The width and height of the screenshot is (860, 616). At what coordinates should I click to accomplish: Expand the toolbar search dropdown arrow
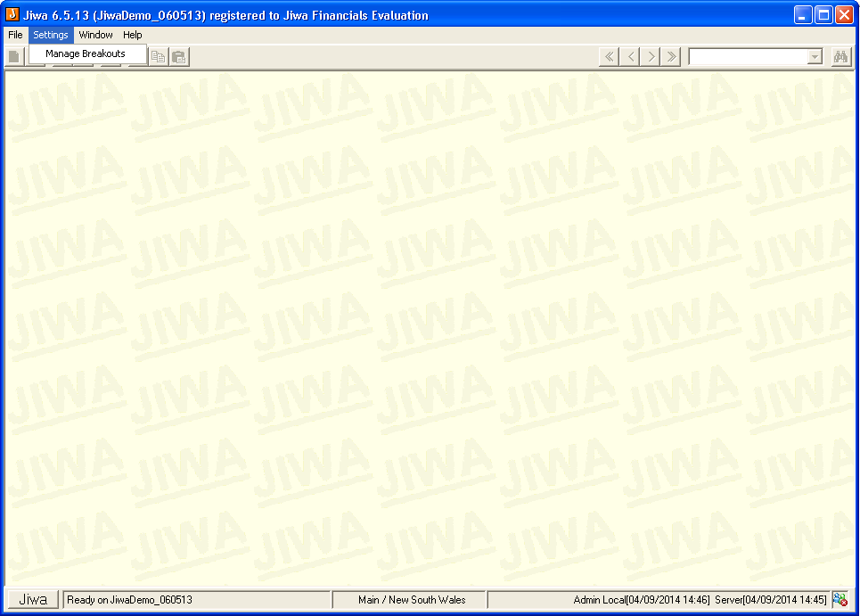tap(815, 57)
